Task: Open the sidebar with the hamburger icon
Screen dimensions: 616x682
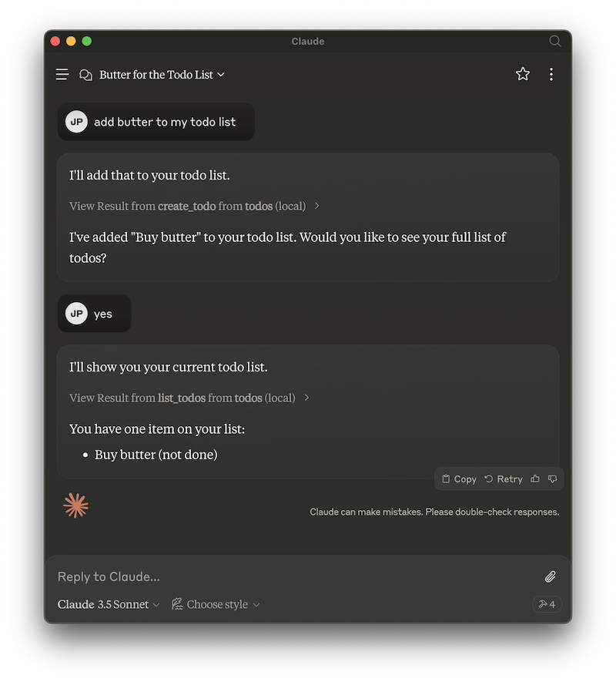Action: click(62, 74)
